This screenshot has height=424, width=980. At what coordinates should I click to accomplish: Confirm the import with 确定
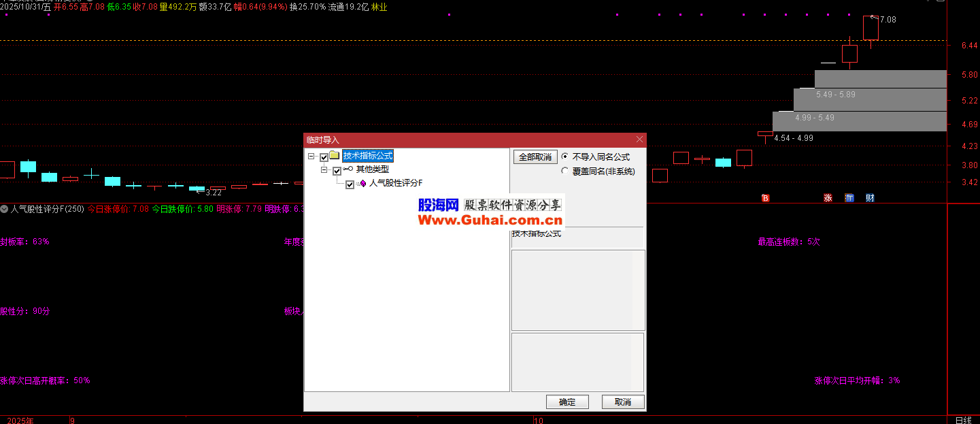[567, 402]
